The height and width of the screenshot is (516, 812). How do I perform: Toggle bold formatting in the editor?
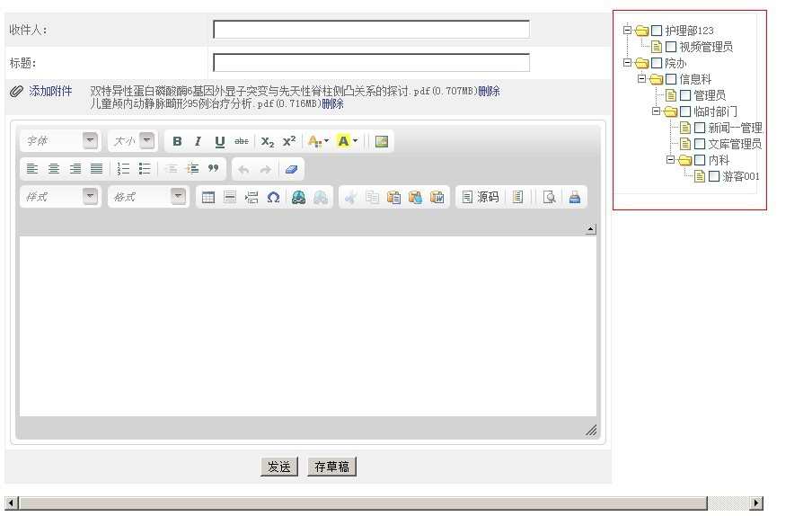(177, 141)
